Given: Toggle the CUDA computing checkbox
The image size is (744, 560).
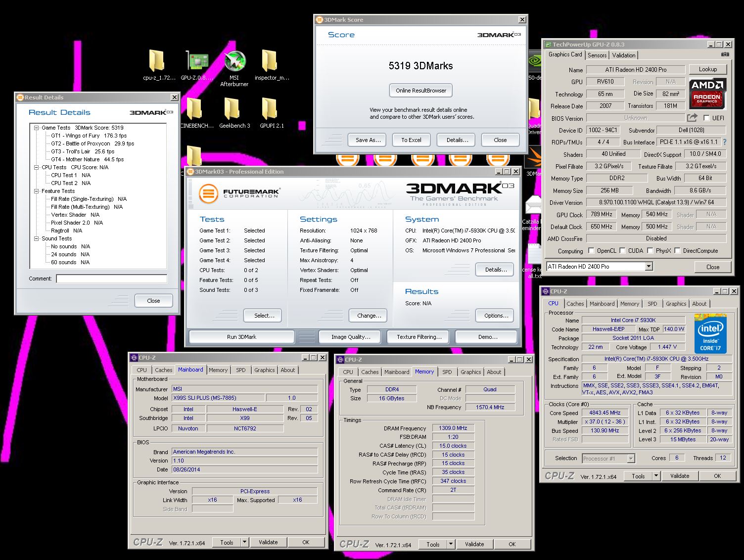Looking at the screenshot, I should [623, 251].
